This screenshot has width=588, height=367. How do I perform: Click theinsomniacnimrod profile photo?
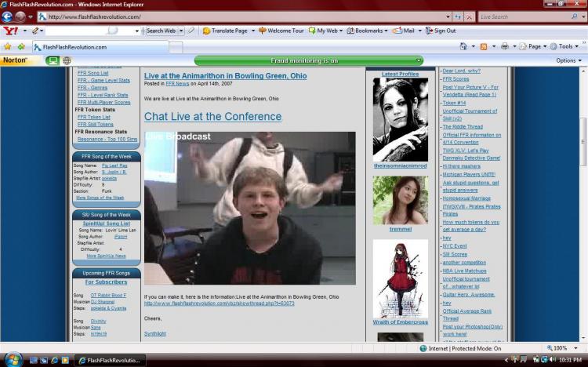click(400, 120)
